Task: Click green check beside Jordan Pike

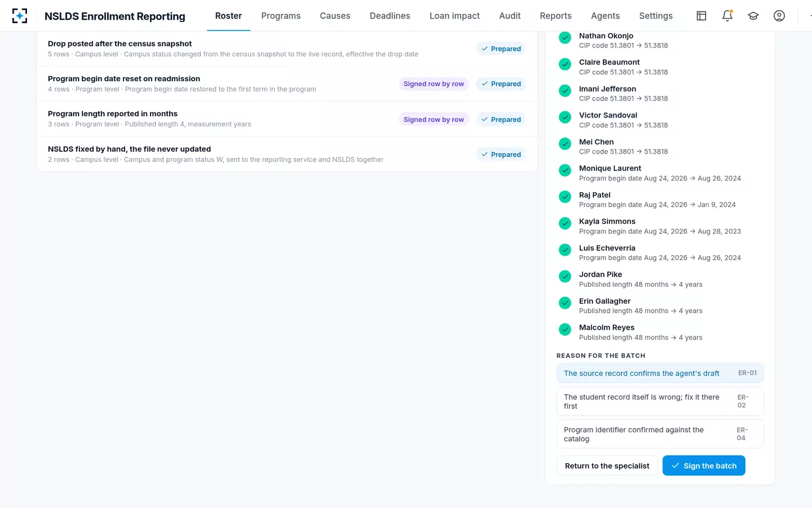Action: click(565, 277)
